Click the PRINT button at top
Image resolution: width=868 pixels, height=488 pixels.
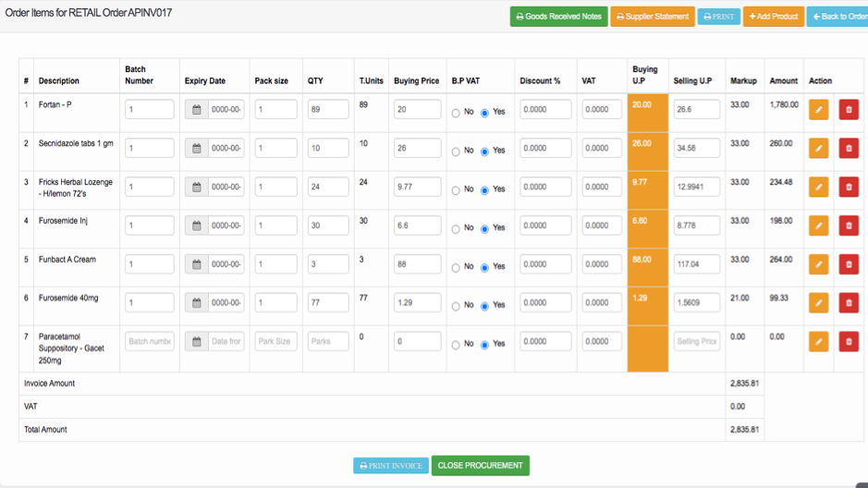coord(718,17)
